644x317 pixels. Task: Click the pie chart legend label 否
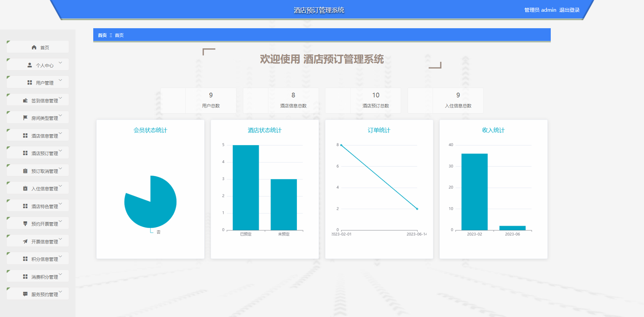[159, 232]
